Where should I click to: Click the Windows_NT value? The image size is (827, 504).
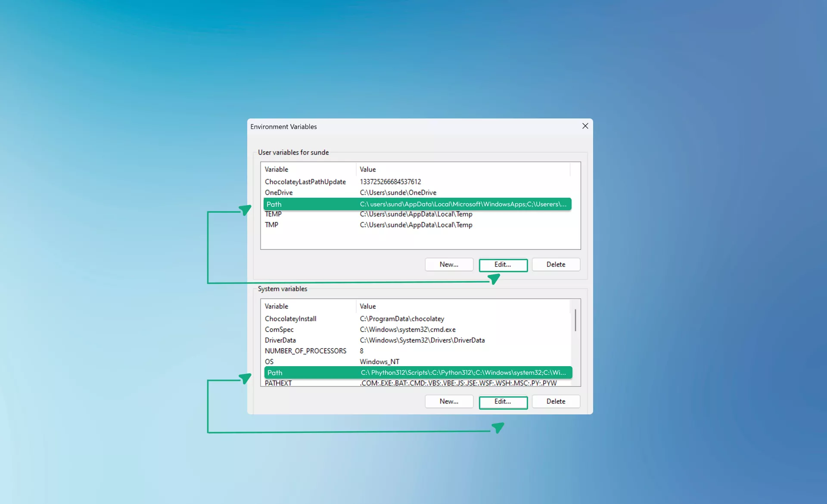379,362
